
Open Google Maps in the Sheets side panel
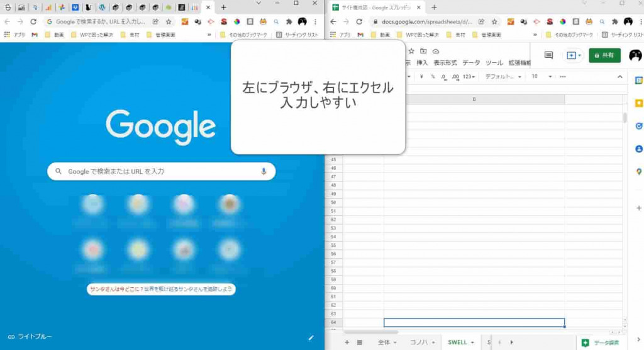pyautogui.click(x=639, y=171)
